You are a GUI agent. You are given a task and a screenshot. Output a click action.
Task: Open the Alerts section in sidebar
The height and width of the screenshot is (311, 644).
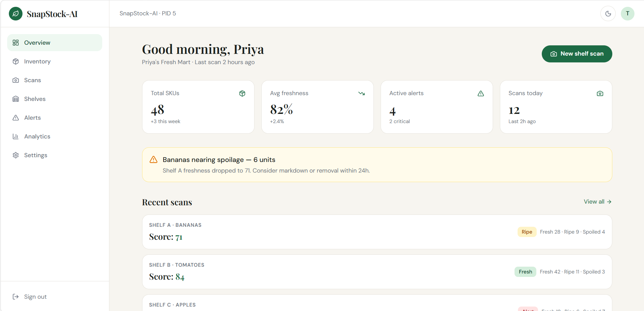[55, 118]
